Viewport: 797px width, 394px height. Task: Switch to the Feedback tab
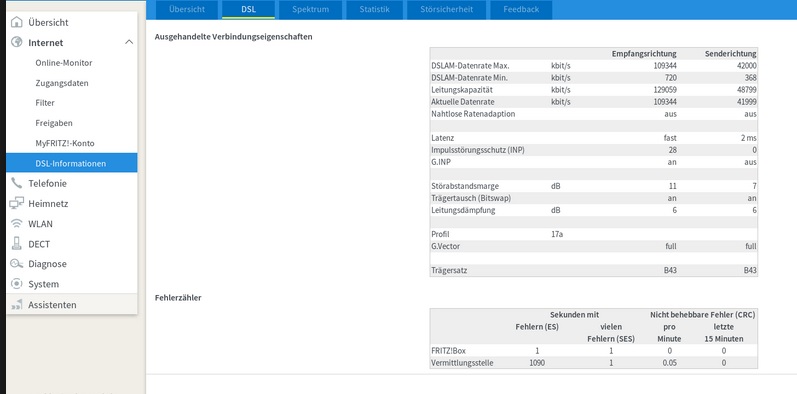coord(521,9)
